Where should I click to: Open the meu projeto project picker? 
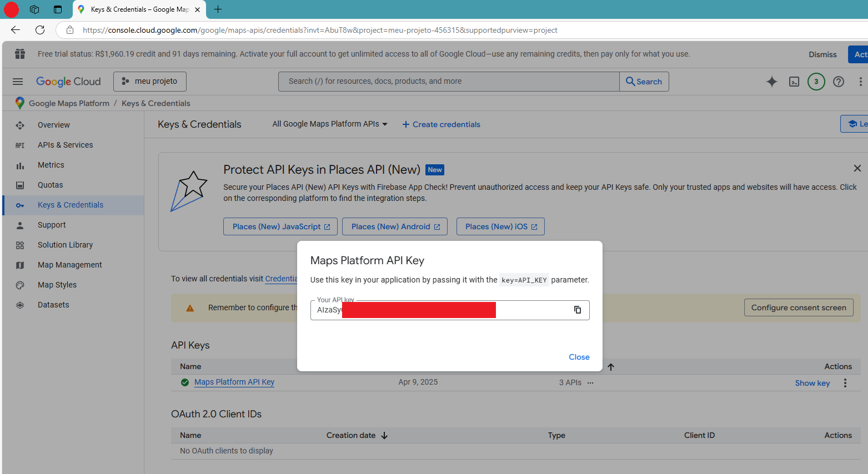click(x=149, y=81)
